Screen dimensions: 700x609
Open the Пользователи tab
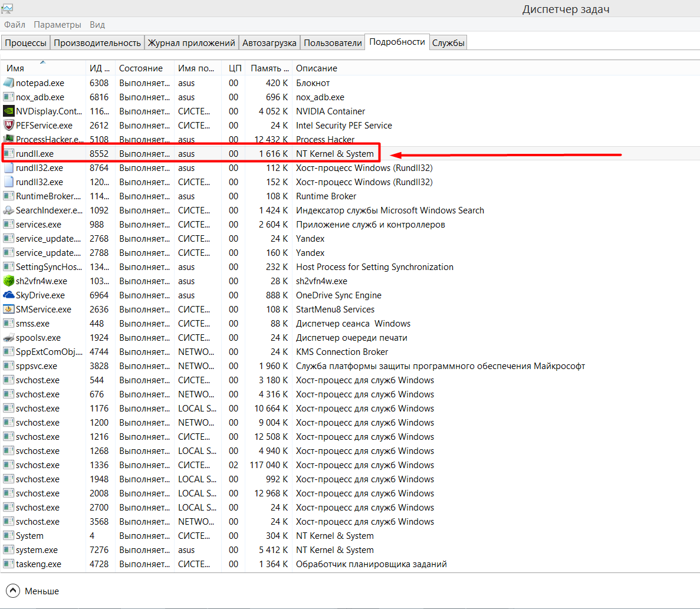click(333, 43)
